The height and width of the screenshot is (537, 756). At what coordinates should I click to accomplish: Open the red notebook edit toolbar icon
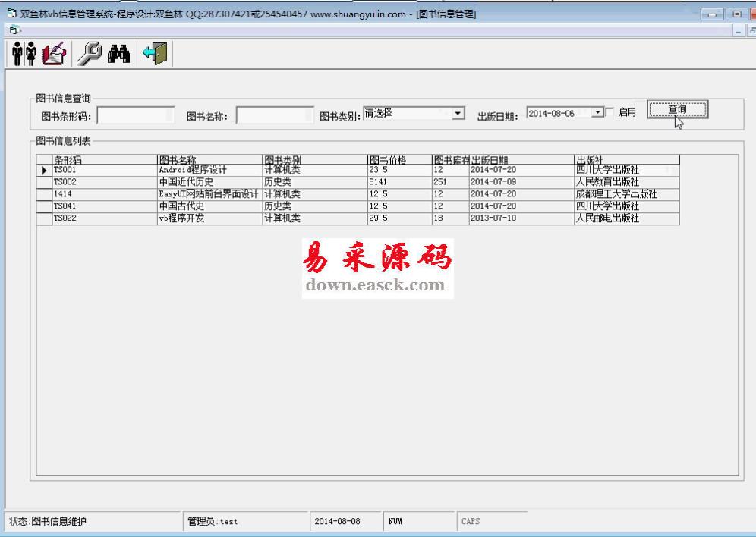(54, 53)
